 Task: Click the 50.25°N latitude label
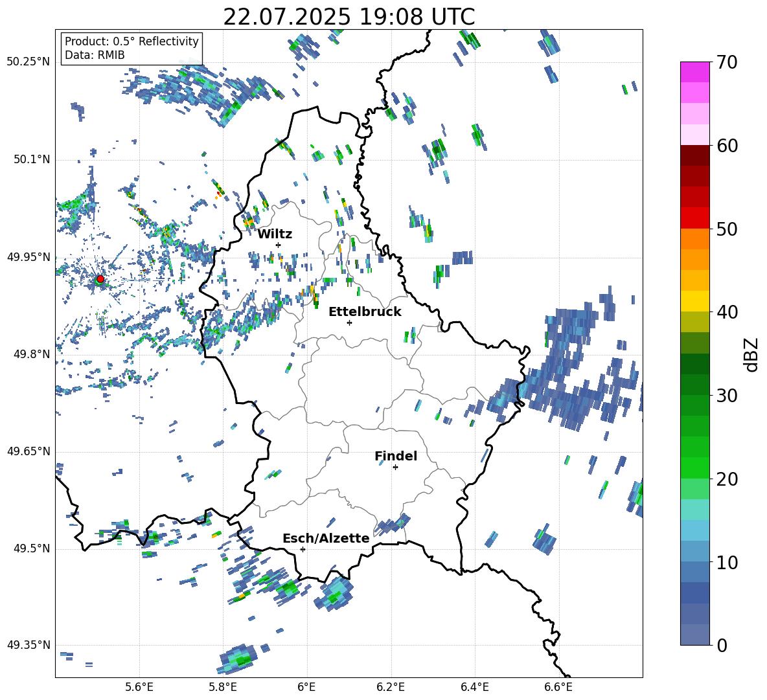click(x=29, y=62)
